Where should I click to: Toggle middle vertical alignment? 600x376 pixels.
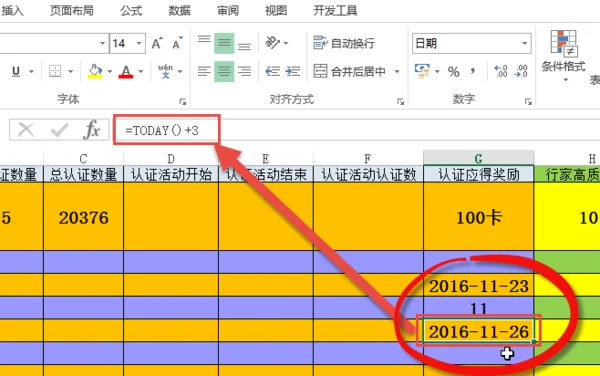[x=224, y=43]
